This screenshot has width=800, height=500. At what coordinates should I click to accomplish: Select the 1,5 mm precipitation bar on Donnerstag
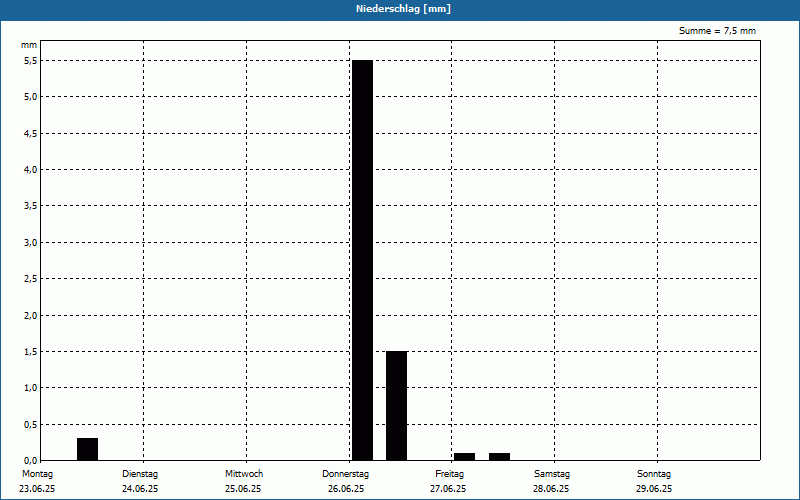(396, 406)
